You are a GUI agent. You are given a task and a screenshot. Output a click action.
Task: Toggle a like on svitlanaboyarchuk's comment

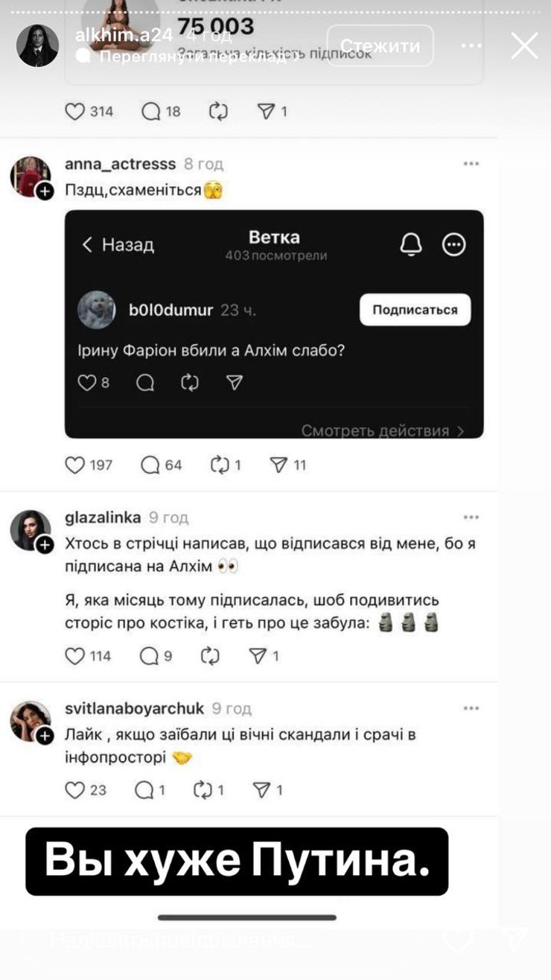[75, 789]
